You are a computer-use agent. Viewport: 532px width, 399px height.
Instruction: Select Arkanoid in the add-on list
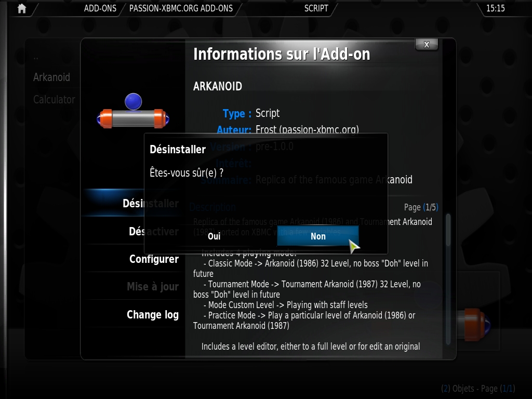51,77
